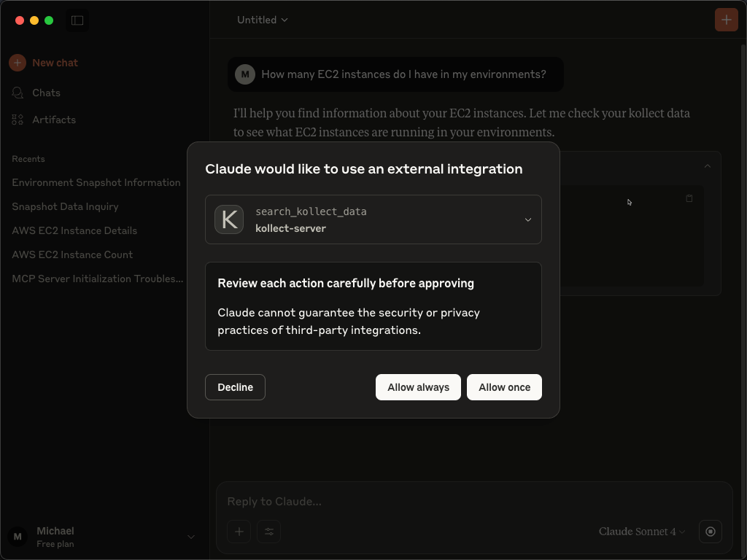Open the search and tools settings icon
The width and height of the screenshot is (747, 560).
click(x=268, y=532)
